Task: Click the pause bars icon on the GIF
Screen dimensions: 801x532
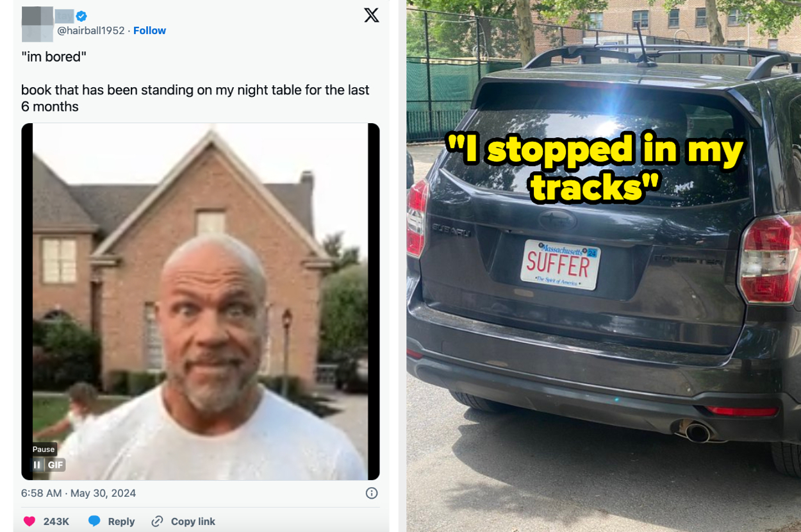Action: (x=37, y=465)
